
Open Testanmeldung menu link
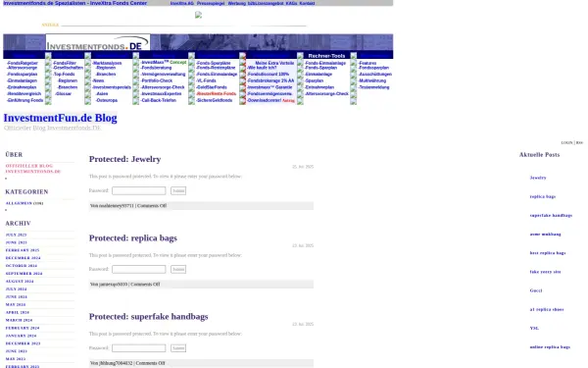click(x=374, y=87)
